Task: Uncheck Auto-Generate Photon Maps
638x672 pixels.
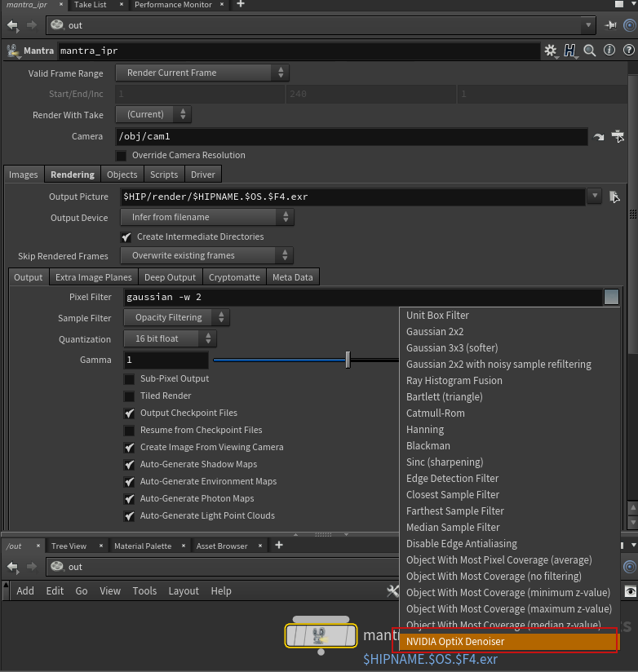Action: tap(129, 499)
